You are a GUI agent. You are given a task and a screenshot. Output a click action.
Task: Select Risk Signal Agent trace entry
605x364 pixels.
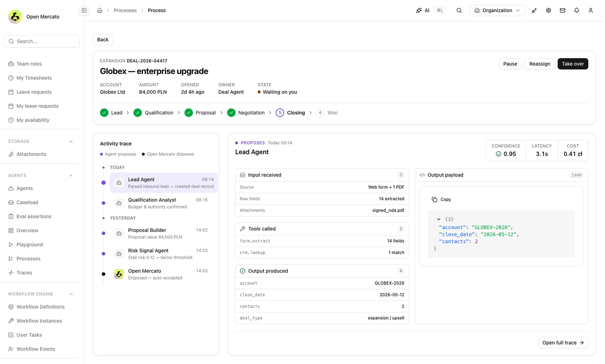tap(164, 254)
